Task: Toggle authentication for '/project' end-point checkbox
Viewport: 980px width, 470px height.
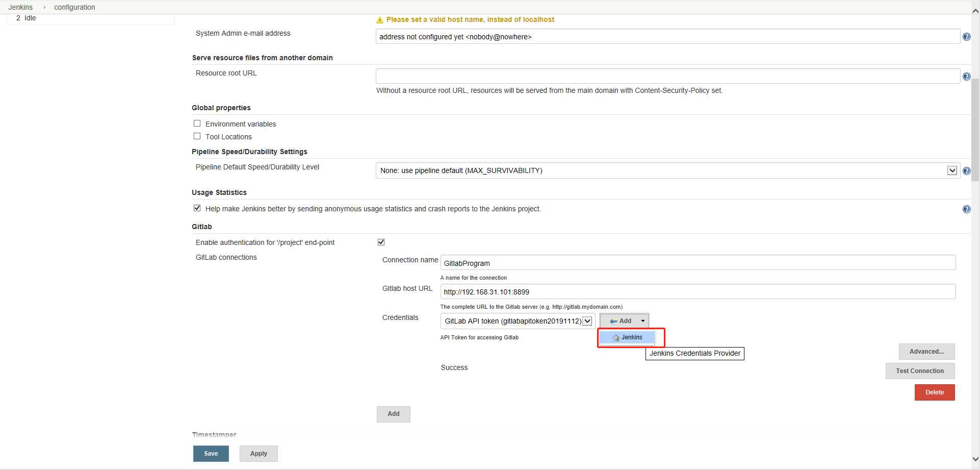Action: (381, 242)
